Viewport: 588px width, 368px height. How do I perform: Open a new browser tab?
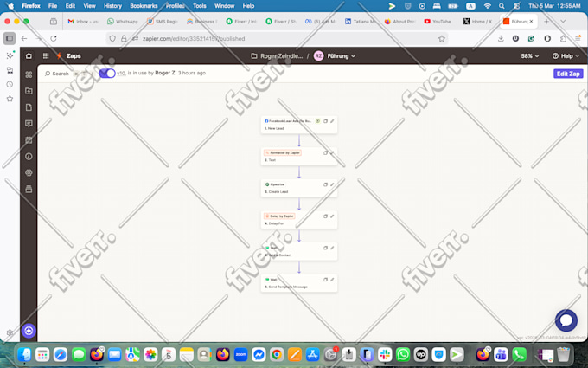pyautogui.click(x=546, y=22)
